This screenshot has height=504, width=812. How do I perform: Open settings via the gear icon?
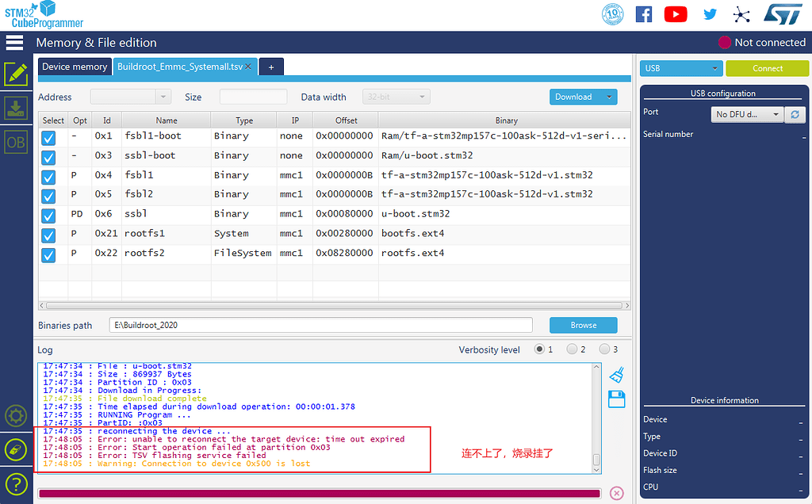(x=15, y=415)
